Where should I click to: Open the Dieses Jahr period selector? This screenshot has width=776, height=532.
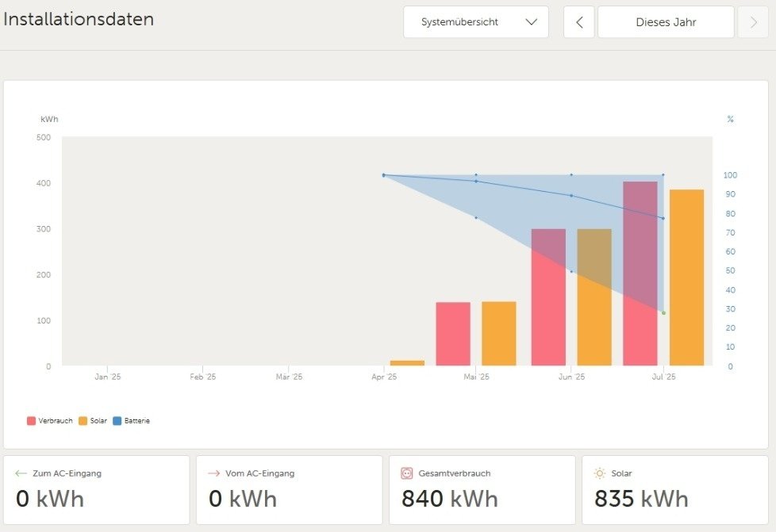(666, 22)
